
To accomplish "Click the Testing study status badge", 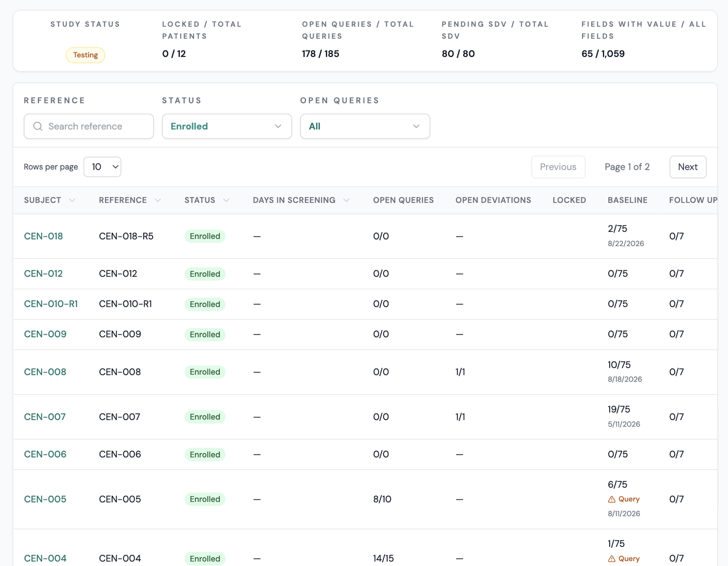I will pyautogui.click(x=86, y=55).
